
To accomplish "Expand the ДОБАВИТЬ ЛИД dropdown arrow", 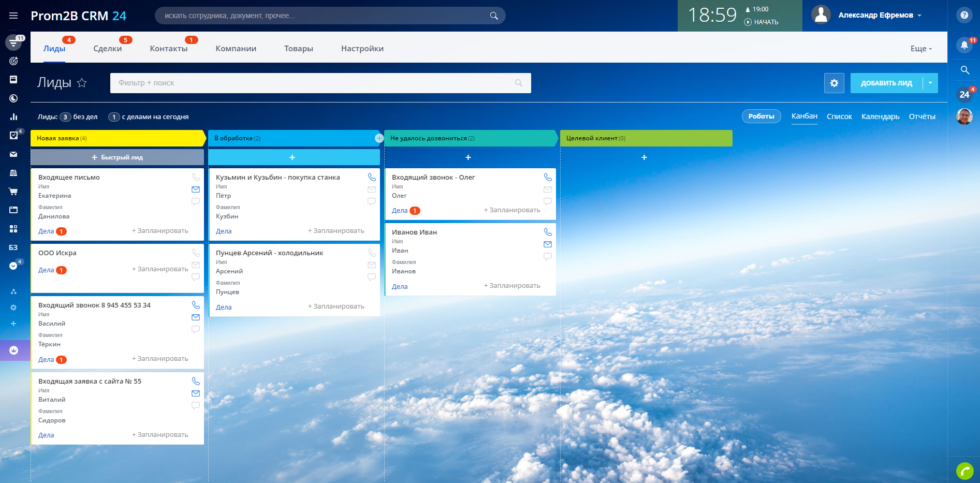I will [x=930, y=83].
